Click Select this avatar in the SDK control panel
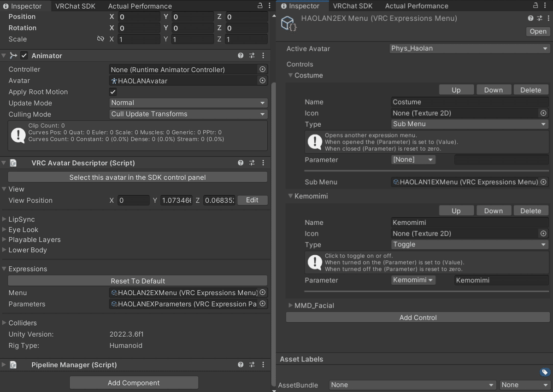Viewport: 553px width, 392px height. 138,177
